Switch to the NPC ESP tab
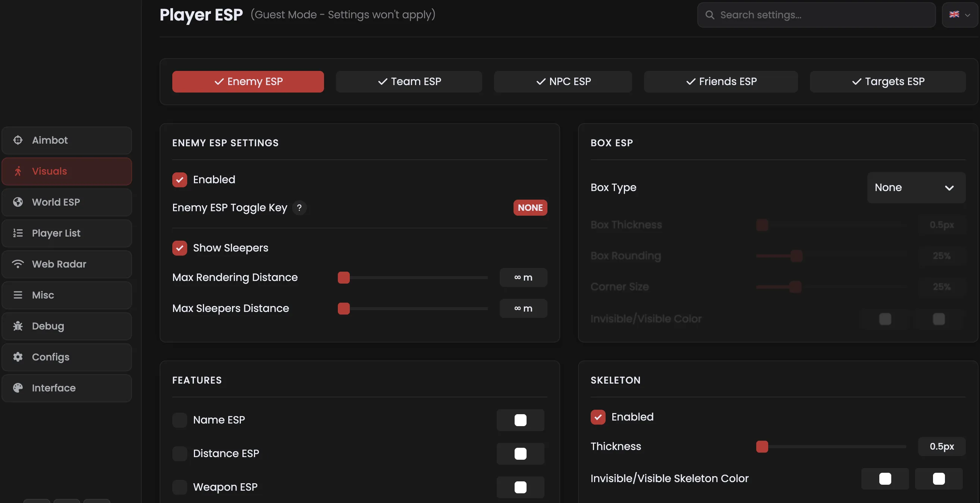Viewport: 980px width, 503px height. click(563, 81)
